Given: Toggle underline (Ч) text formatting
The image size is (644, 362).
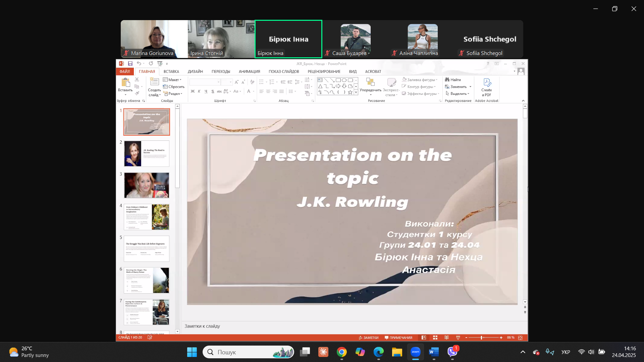Looking at the screenshot, I should 206,92.
